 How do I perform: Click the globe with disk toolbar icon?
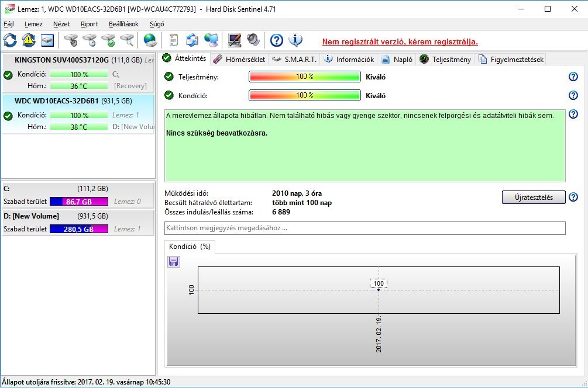[x=150, y=40]
